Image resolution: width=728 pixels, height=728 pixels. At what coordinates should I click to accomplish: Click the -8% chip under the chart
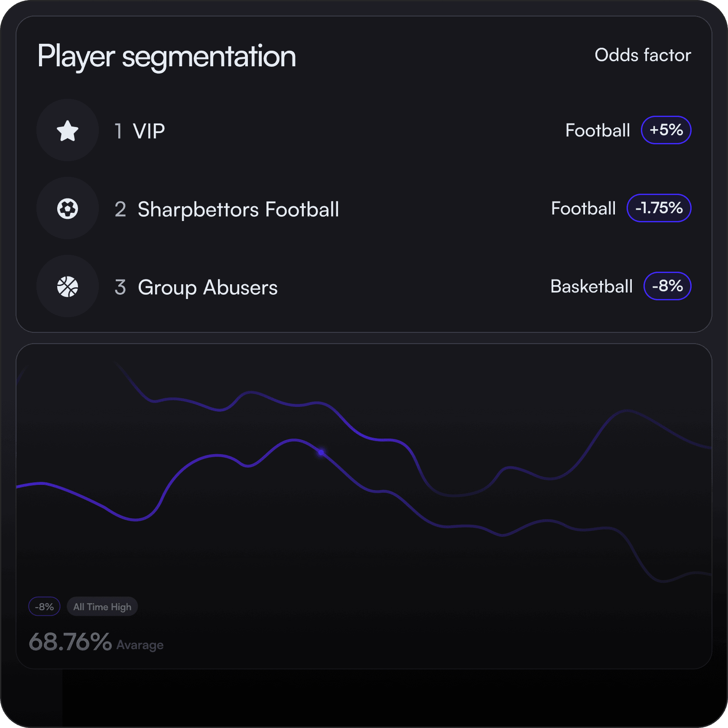pos(44,607)
